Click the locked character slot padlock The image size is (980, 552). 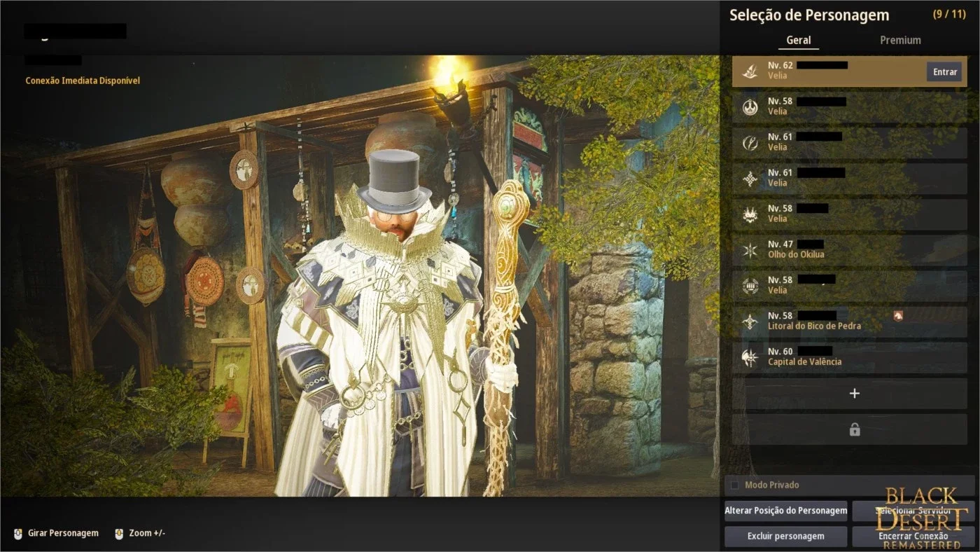tap(854, 430)
